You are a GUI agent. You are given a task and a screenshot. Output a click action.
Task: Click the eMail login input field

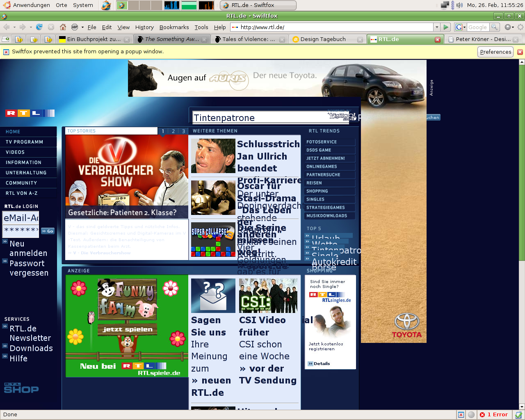coord(21,218)
